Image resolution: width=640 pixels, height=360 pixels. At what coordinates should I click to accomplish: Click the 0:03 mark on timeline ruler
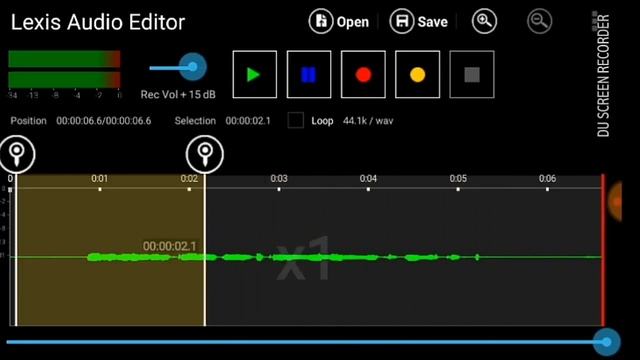click(x=279, y=179)
